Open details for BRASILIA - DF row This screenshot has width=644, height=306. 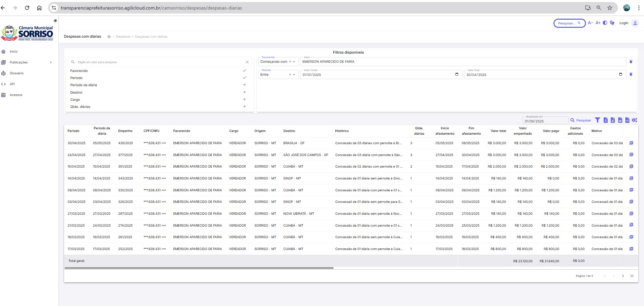coord(631,143)
